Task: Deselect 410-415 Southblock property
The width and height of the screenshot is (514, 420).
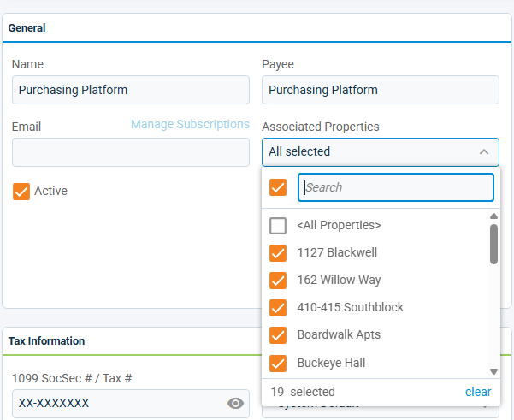Action: [278, 308]
